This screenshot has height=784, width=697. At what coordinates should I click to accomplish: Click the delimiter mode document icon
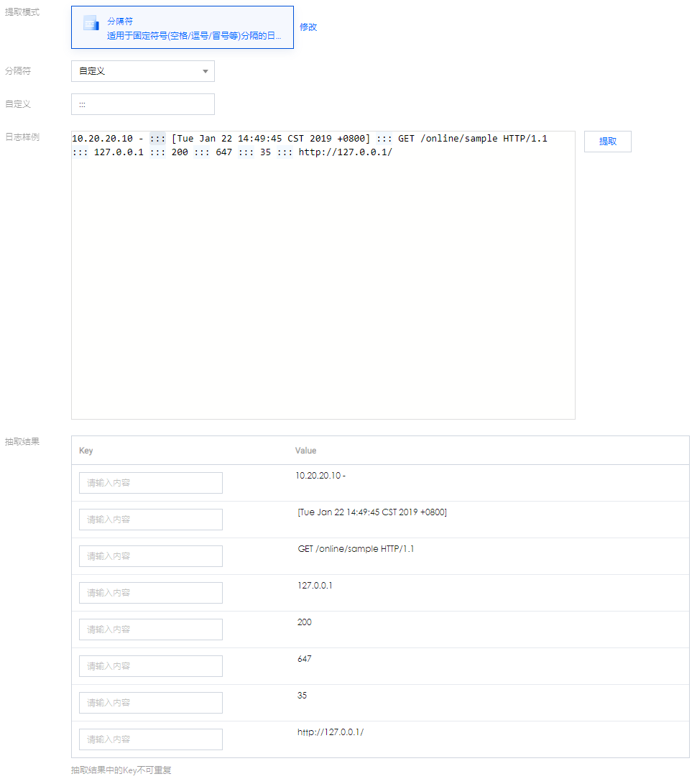point(91,23)
